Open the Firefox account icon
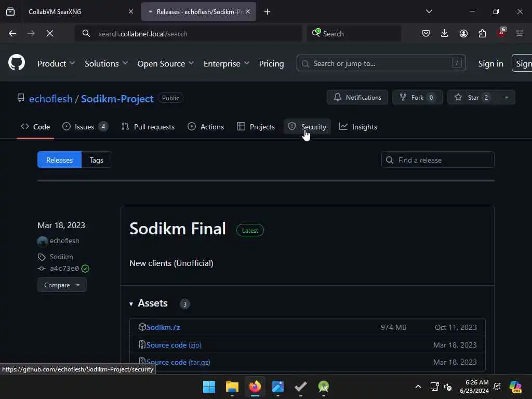Screen dimensions: 532x399 pos(463,33)
